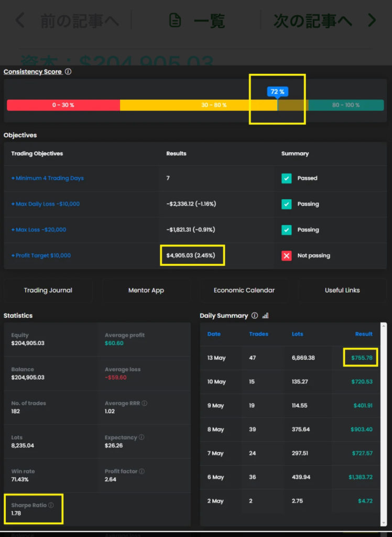The height and width of the screenshot is (537, 392).
Task: Click the document list icon beside 一覧
Action: coord(175,20)
